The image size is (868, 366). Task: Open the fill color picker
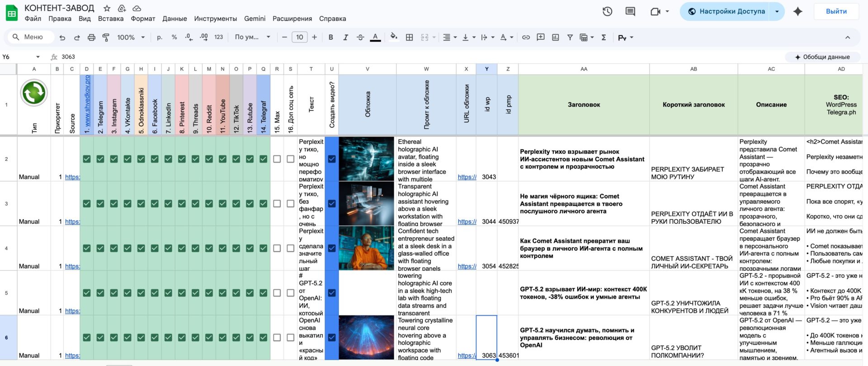[x=394, y=38]
